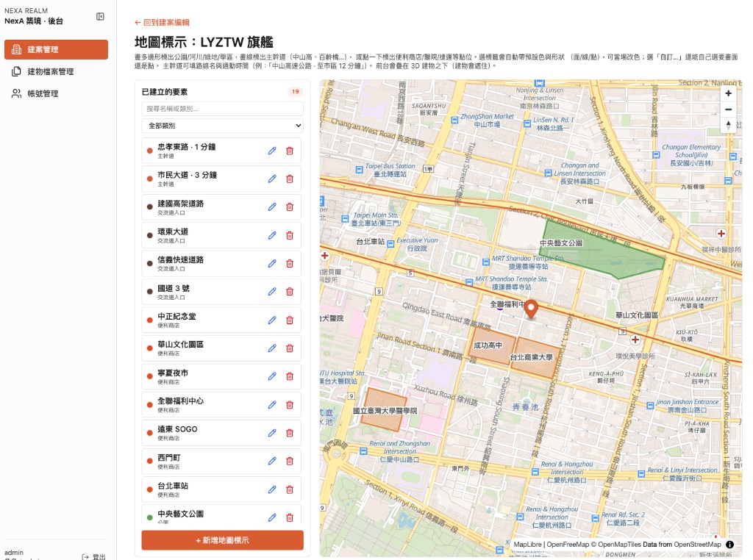Delete the 華山文化園區 list entry

(x=290, y=348)
